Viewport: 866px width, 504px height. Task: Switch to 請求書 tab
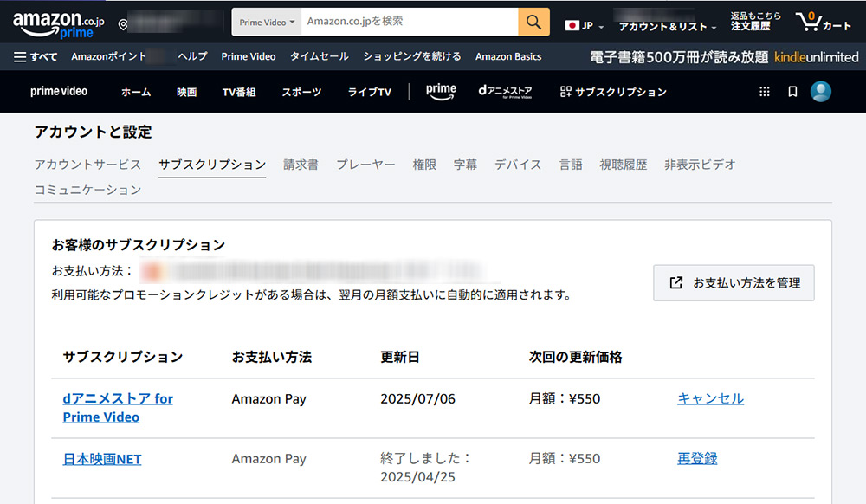pos(301,165)
